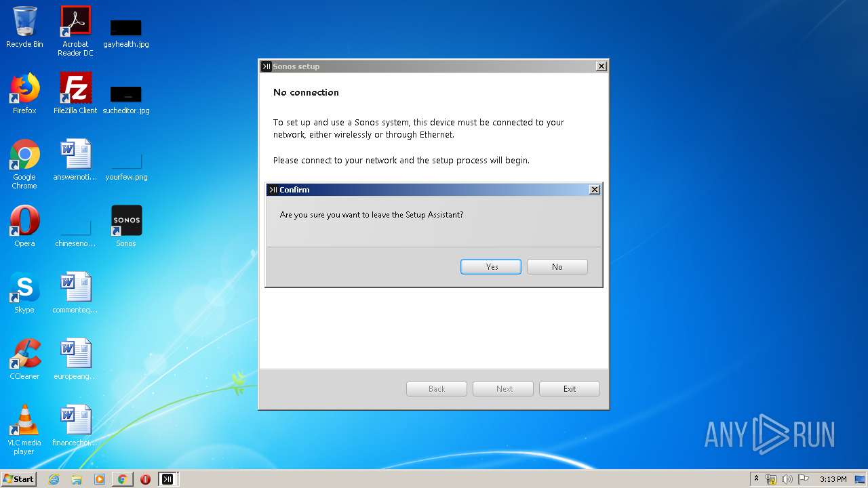Open Opera from the taskbar
Image resolution: width=868 pixels, height=488 pixels.
[x=145, y=479]
